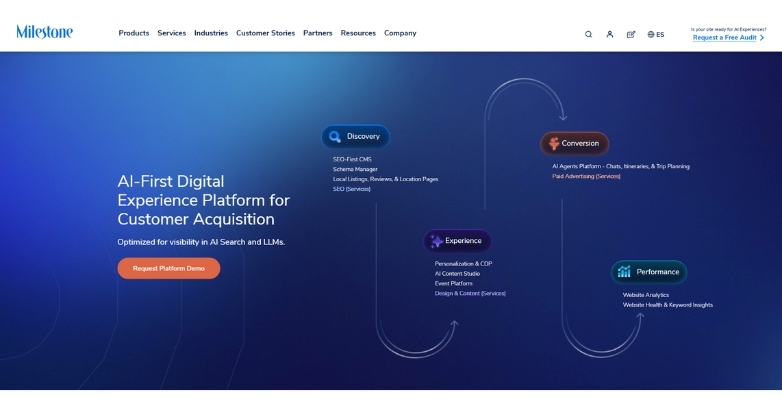This screenshot has height=410, width=782.
Task: Open the search icon in header
Action: (588, 34)
